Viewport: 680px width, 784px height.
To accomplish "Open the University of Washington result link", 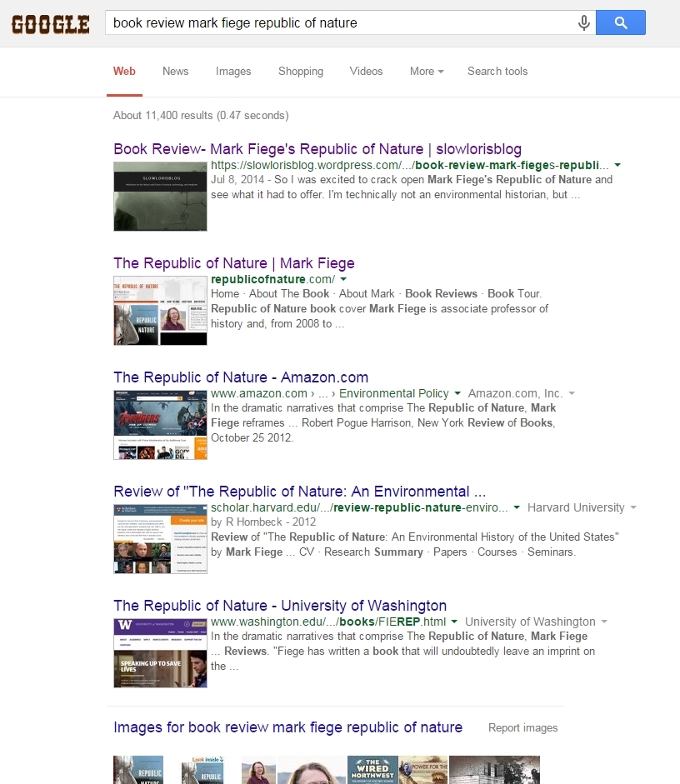I will coord(280,606).
